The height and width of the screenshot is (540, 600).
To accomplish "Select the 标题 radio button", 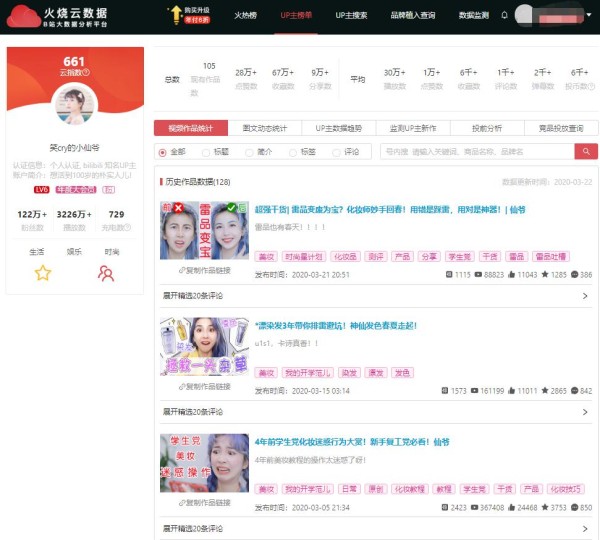I will point(206,152).
